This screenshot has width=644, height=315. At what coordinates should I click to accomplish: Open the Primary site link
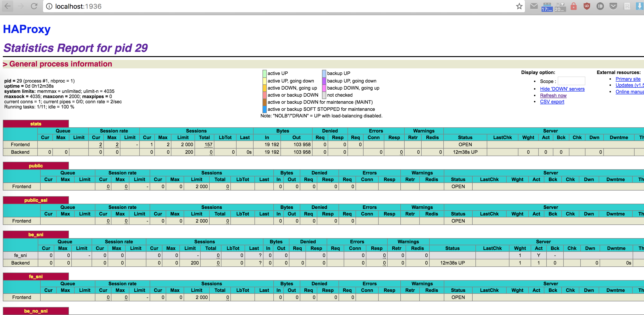[x=628, y=79]
